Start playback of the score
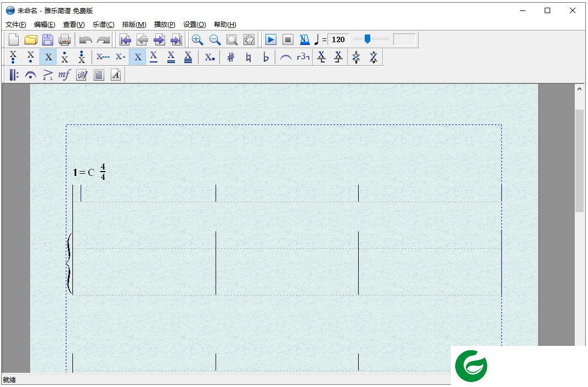 click(271, 39)
